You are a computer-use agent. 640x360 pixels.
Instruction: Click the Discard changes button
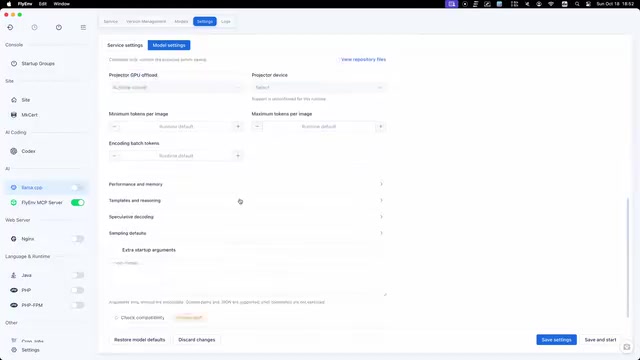(197, 340)
